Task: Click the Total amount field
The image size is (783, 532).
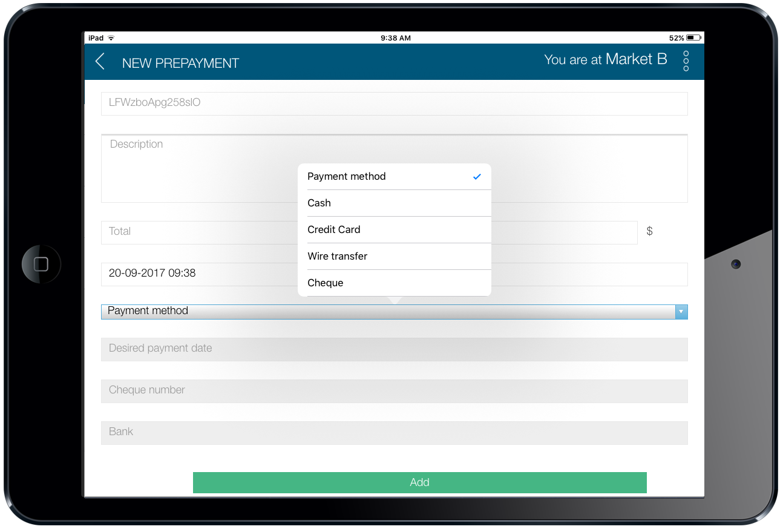Action: 369,232
